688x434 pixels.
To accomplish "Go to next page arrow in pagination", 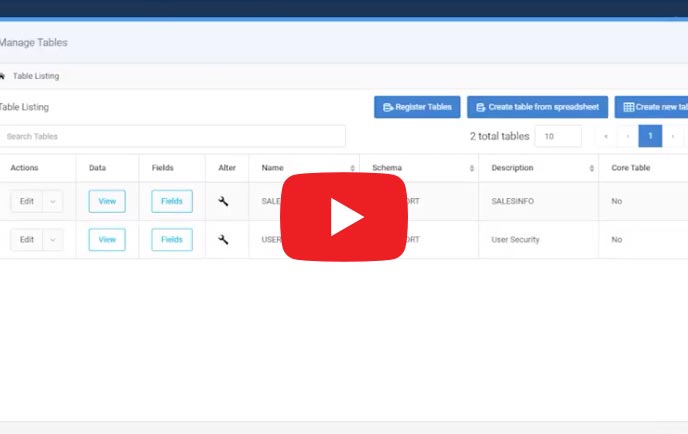I will coord(672,136).
